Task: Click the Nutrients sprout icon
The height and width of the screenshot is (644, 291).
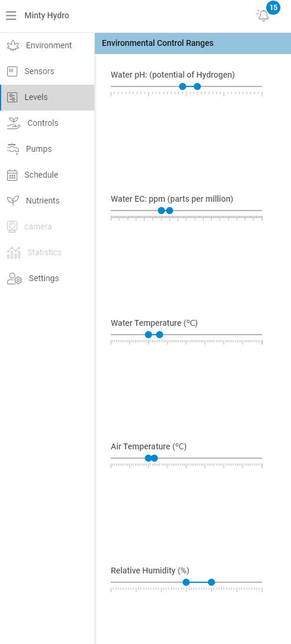Action: coord(13,201)
